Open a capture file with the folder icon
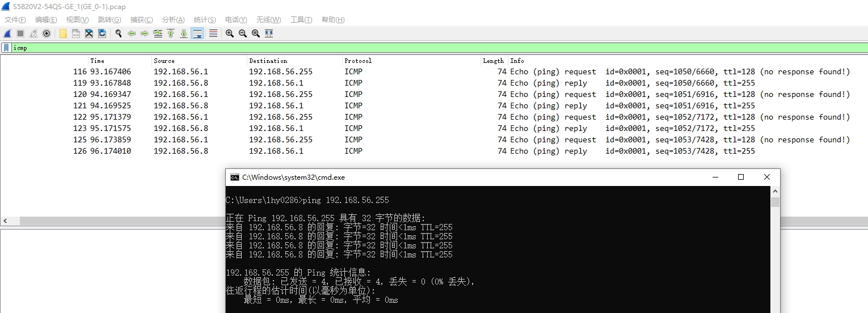 pos(63,33)
